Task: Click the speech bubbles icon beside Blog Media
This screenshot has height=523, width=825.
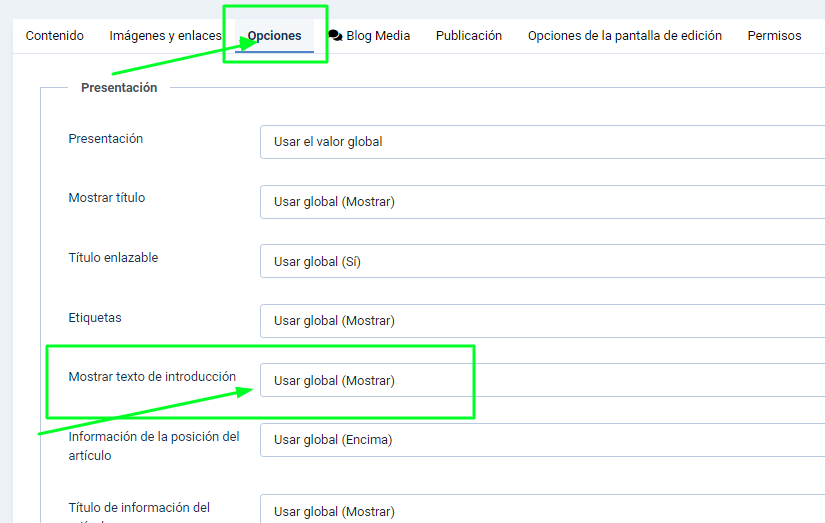Action: coord(335,35)
